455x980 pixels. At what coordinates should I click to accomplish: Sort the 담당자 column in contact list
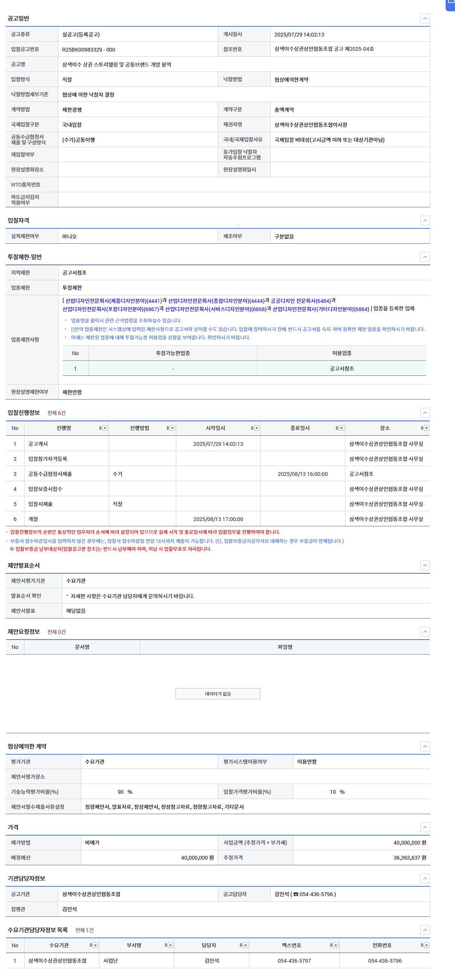(241, 945)
